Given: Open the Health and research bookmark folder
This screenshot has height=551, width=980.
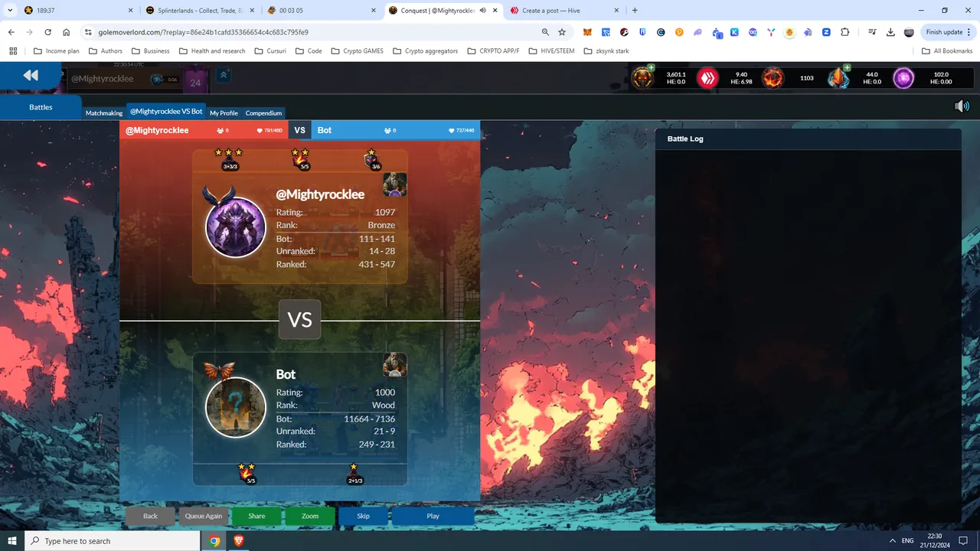Looking at the screenshot, I should pos(212,51).
